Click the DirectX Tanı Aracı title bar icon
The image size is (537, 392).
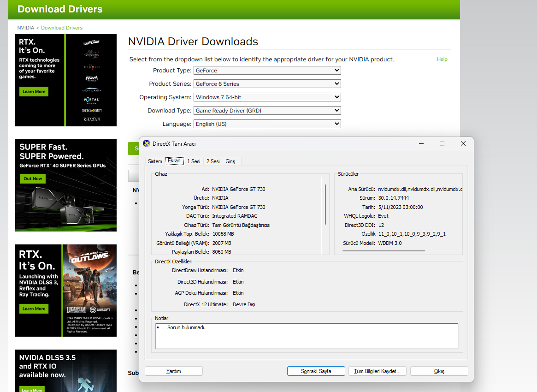[x=147, y=143]
